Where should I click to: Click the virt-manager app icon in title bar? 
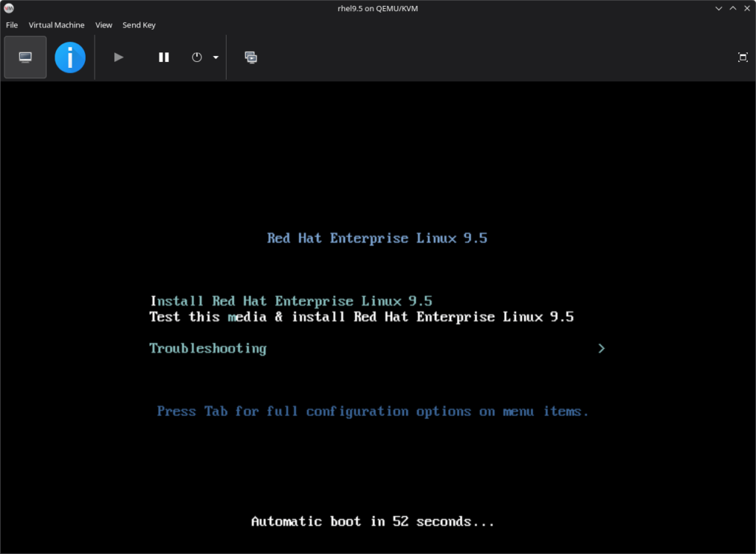tap(9, 8)
